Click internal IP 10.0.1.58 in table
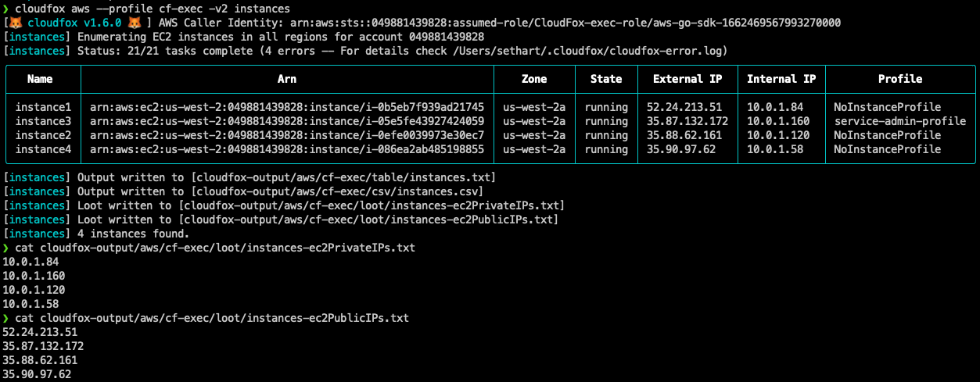 [775, 149]
